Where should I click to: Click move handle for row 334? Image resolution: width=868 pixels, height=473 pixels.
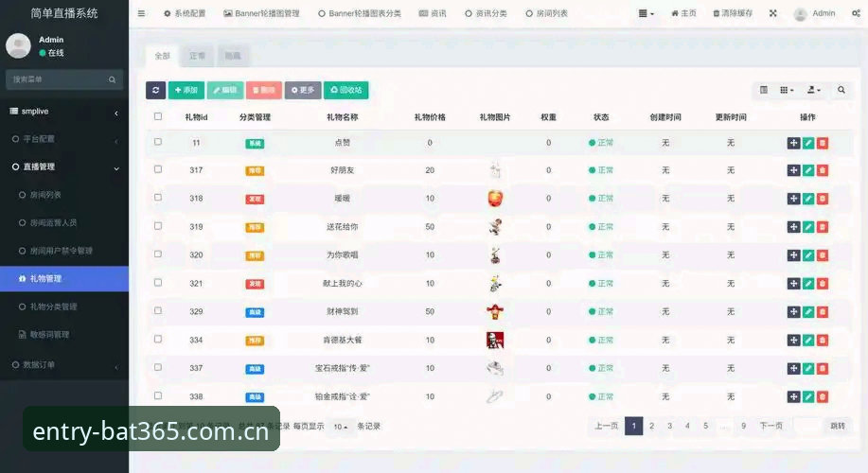[794, 341]
